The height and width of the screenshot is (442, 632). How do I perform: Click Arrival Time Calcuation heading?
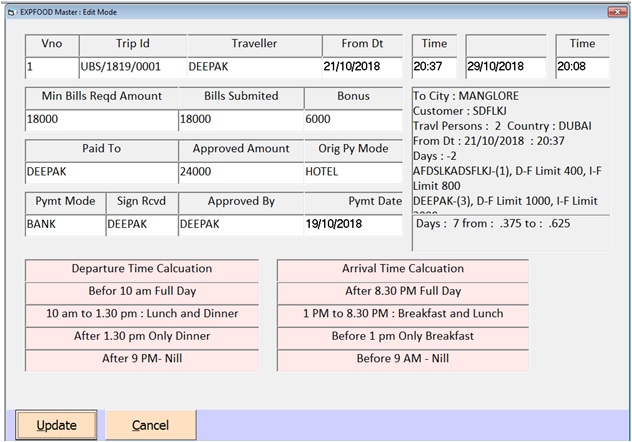[x=403, y=270]
